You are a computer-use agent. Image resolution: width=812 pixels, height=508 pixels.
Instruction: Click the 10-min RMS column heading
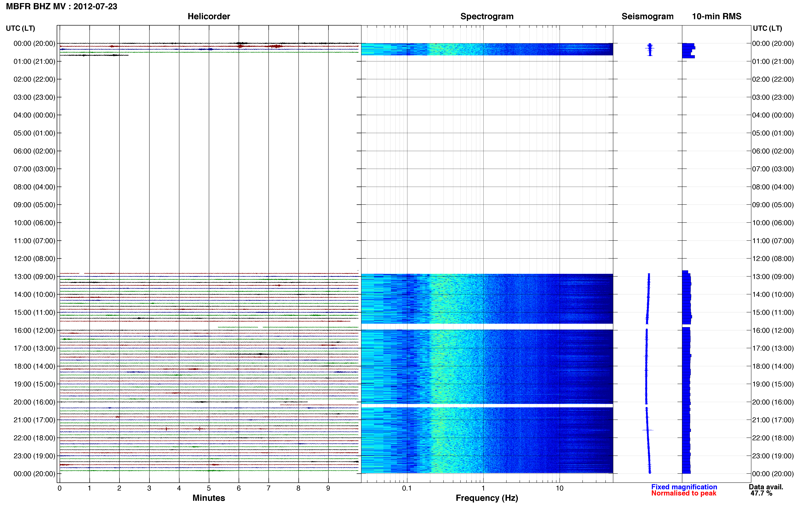[x=717, y=16]
